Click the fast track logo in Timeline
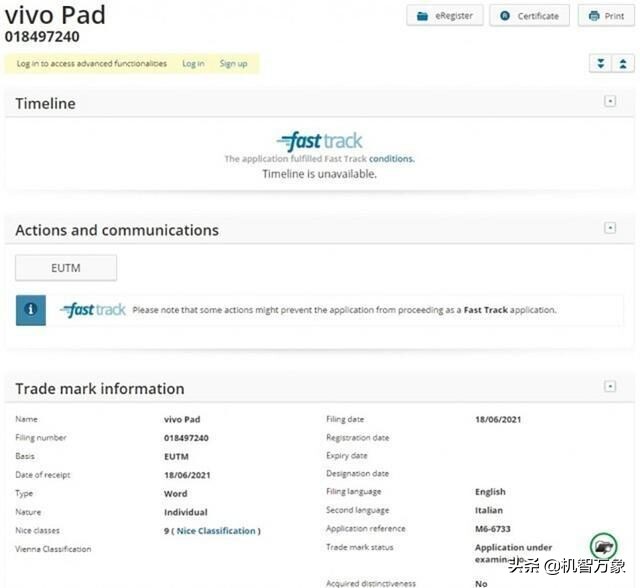The height and width of the screenshot is (588, 640). tap(319, 141)
